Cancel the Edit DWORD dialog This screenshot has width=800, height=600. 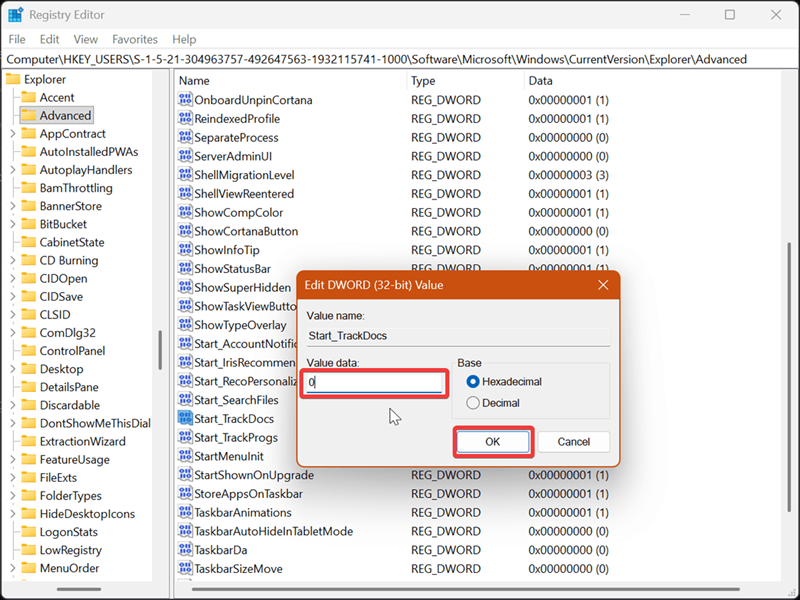(x=573, y=441)
